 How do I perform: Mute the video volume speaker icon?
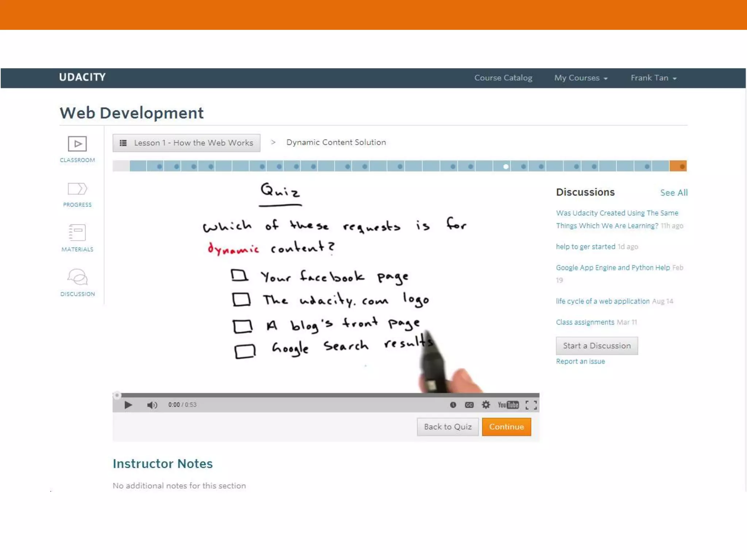152,405
